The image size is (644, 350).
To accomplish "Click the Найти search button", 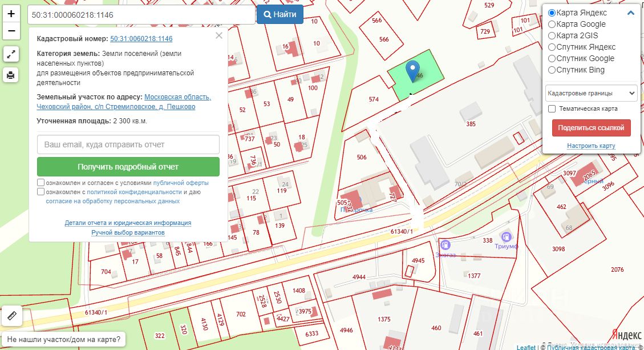I will tap(280, 14).
